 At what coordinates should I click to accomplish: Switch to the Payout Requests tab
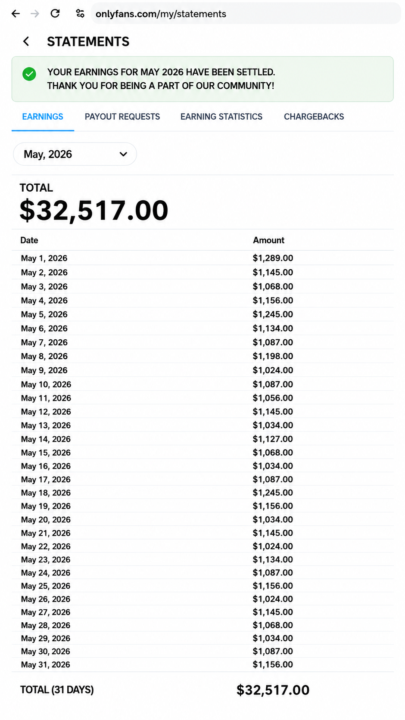[122, 117]
